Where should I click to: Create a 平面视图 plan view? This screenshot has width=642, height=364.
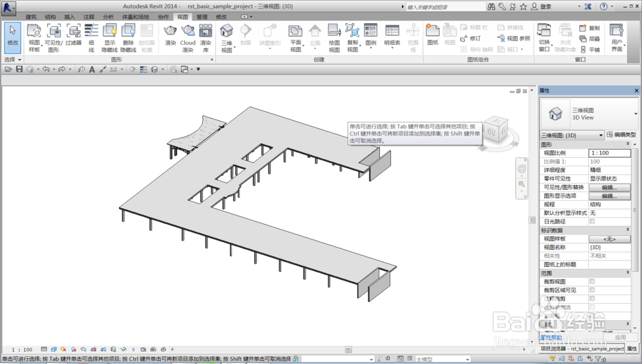click(295, 38)
